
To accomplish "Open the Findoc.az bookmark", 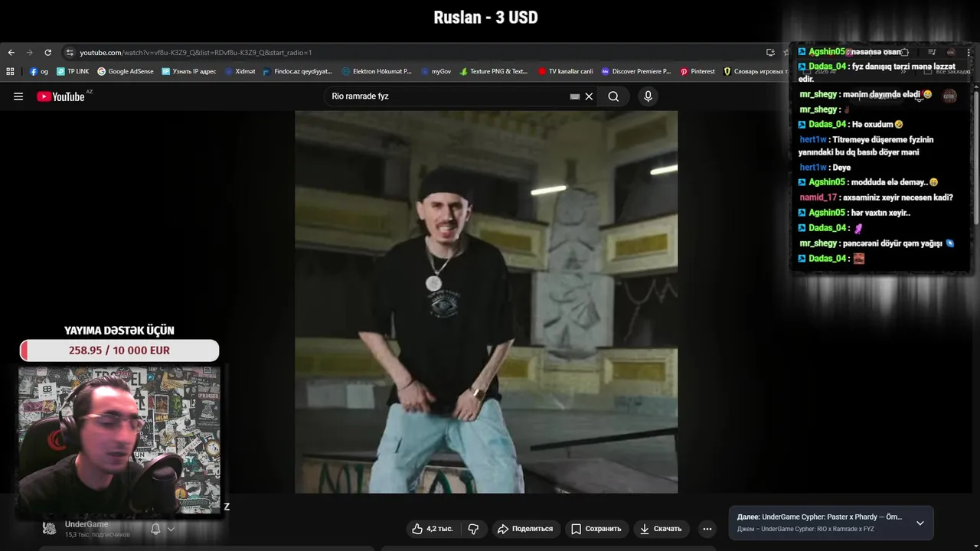I will [298, 71].
